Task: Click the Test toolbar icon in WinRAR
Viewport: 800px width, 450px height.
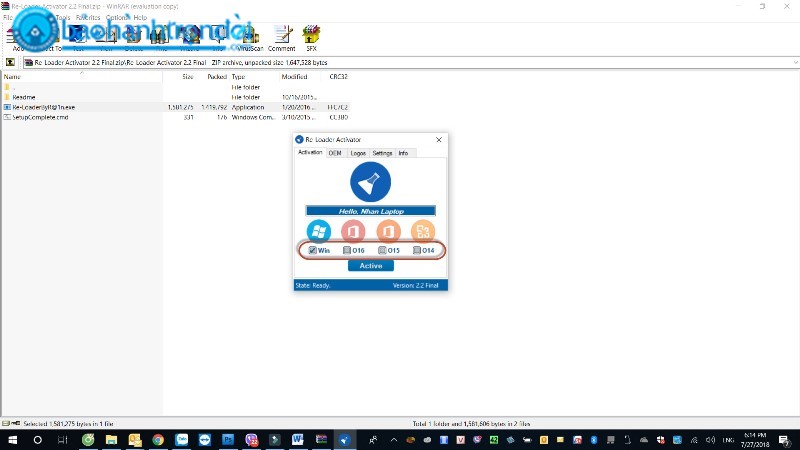Action: click(x=78, y=38)
